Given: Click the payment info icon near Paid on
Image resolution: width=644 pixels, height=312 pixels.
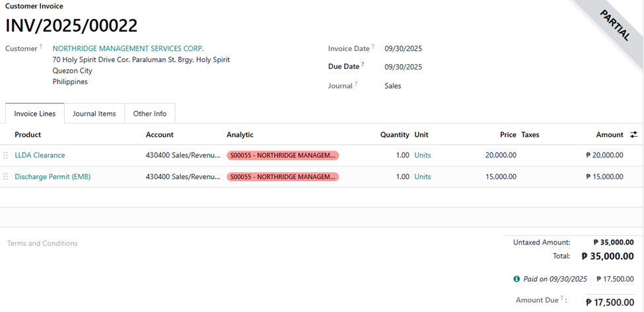Looking at the screenshot, I should pos(517,279).
